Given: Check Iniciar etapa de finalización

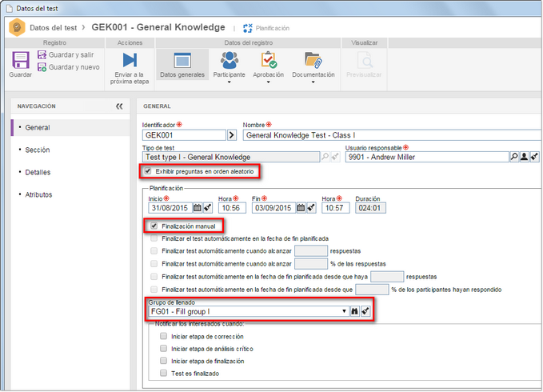Looking at the screenshot, I should (x=163, y=361).
